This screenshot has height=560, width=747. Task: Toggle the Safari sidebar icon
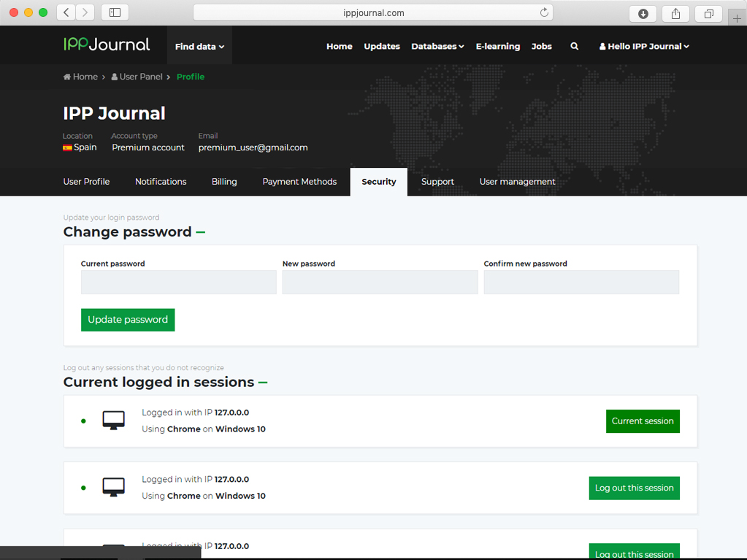point(115,12)
